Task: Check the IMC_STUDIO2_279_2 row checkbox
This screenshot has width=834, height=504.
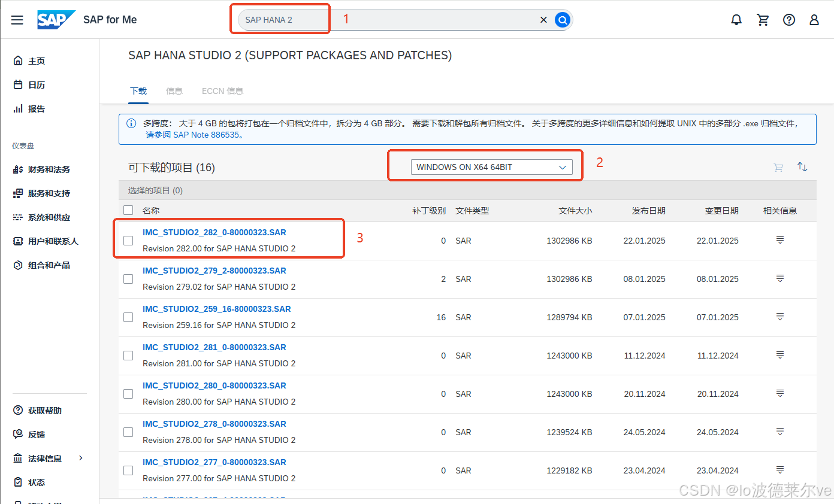Action: (128, 279)
